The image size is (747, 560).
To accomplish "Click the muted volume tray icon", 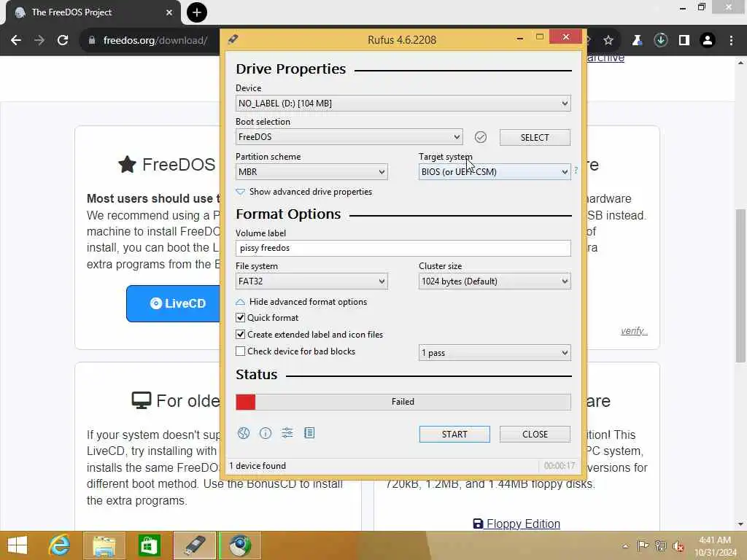I will (678, 546).
